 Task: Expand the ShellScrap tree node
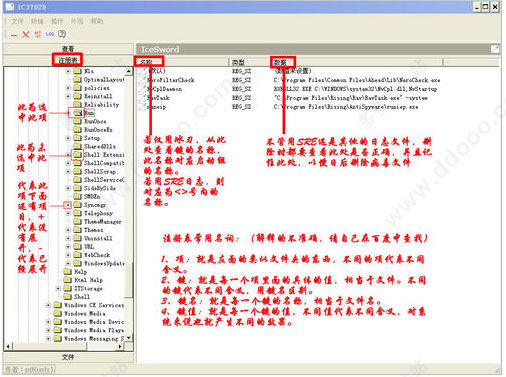coord(68,171)
